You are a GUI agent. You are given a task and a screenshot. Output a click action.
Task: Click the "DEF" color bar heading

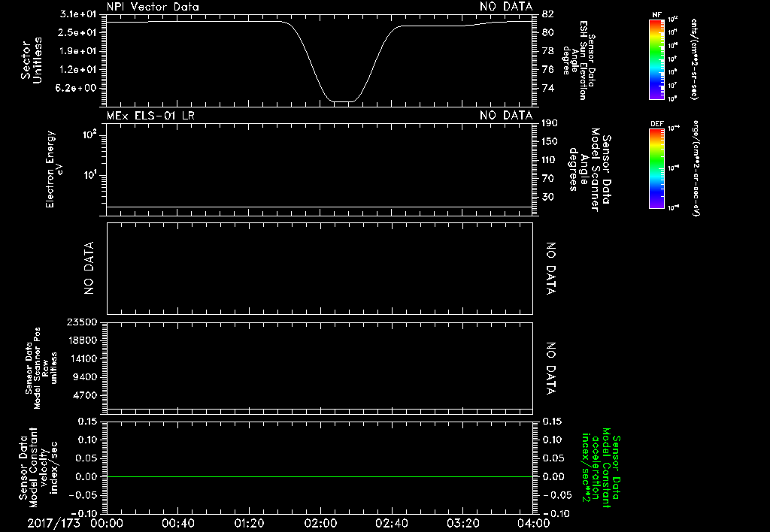656,124
